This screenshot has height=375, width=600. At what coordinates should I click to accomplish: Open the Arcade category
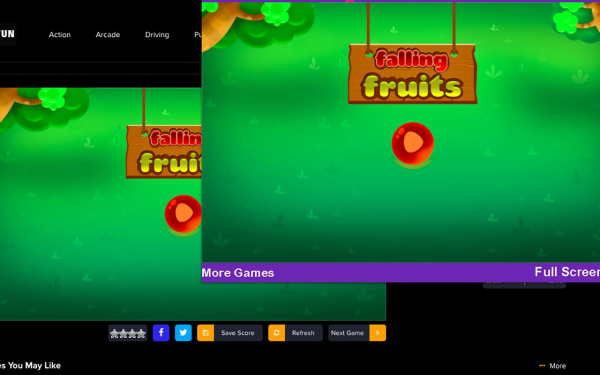pyautogui.click(x=108, y=35)
